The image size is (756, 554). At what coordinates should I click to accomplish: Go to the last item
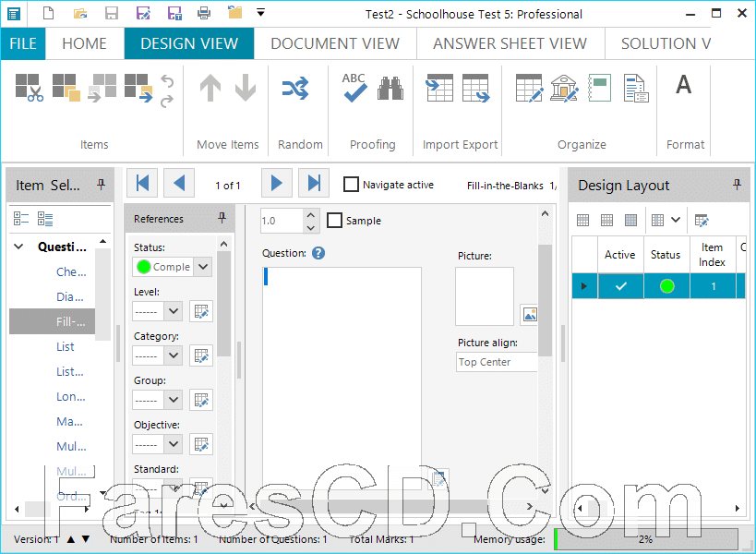tap(314, 183)
